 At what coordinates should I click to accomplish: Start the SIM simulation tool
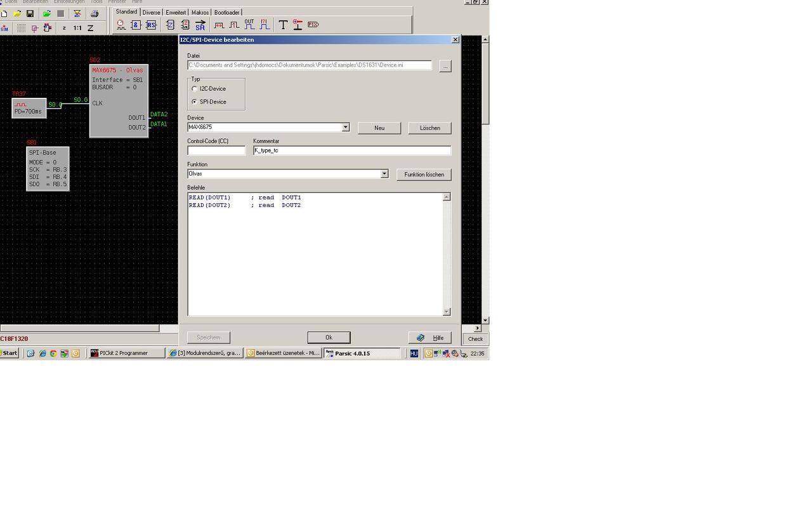[4, 28]
